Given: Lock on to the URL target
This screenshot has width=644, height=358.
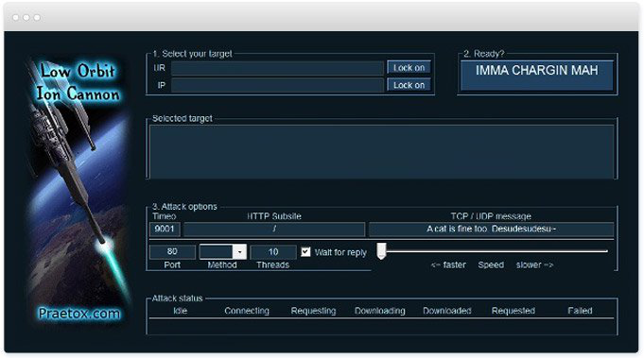Looking at the screenshot, I should 409,68.
